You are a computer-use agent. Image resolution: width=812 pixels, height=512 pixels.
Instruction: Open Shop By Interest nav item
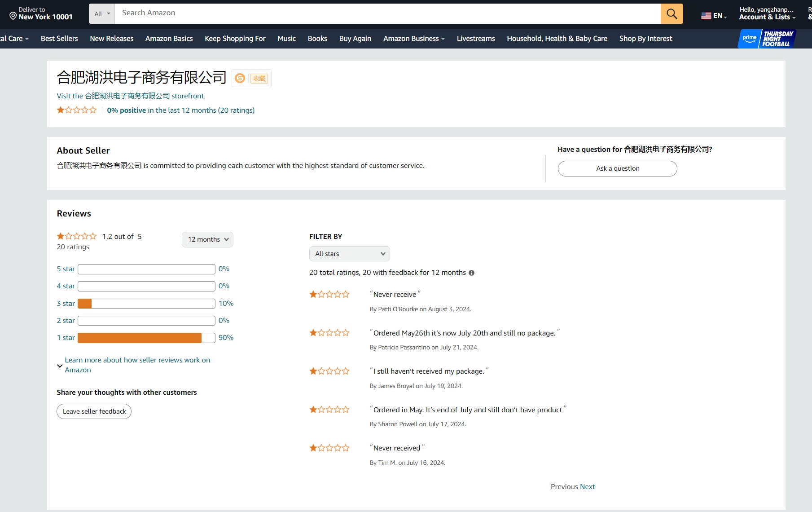click(645, 39)
